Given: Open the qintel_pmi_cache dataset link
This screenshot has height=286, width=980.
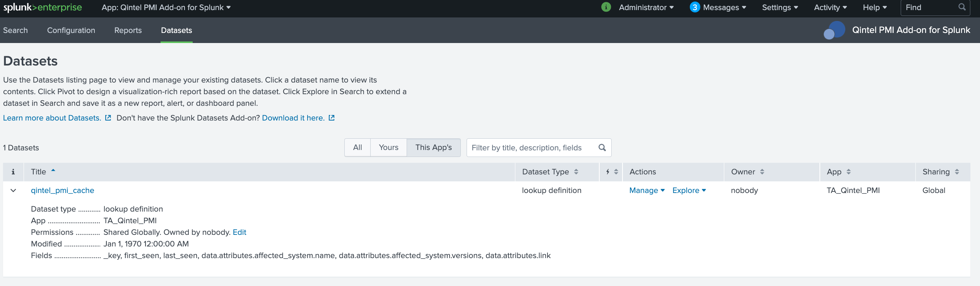Looking at the screenshot, I should click(x=63, y=190).
